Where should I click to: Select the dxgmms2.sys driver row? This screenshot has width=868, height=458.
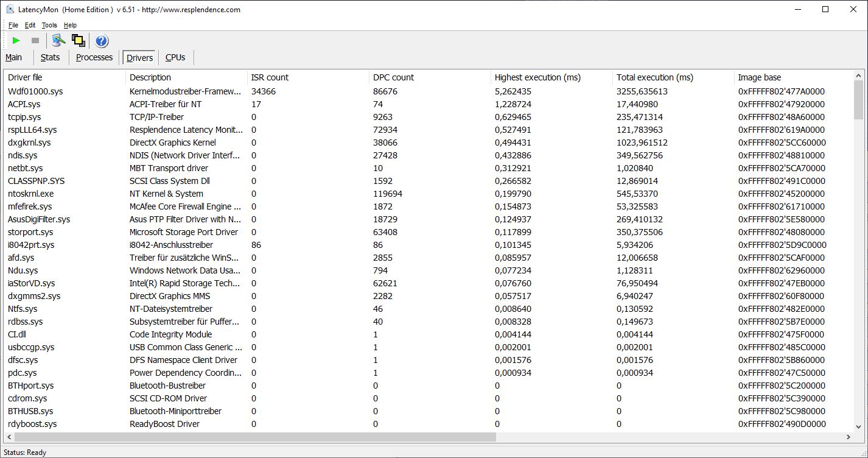click(x=429, y=296)
